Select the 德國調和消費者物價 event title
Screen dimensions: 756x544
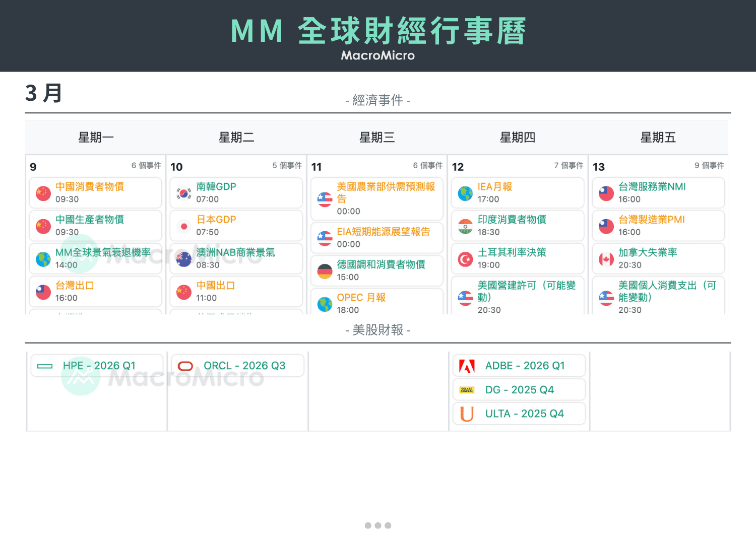381,264
